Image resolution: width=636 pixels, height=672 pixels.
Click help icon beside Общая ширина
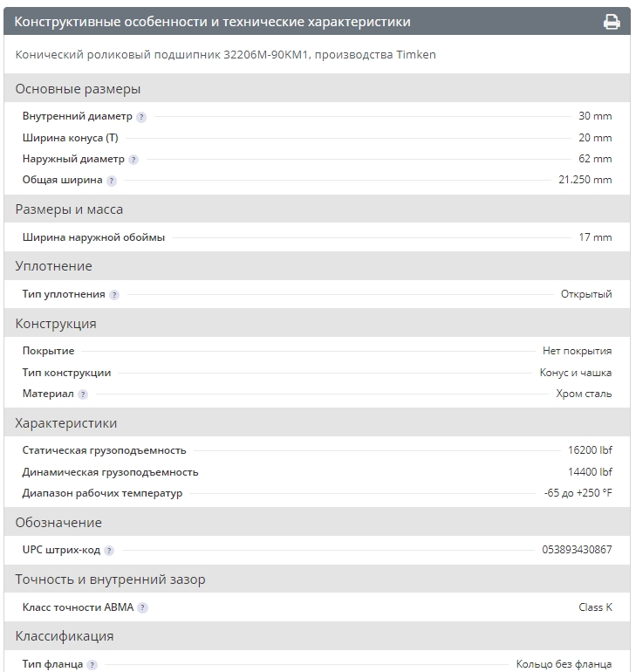click(112, 181)
